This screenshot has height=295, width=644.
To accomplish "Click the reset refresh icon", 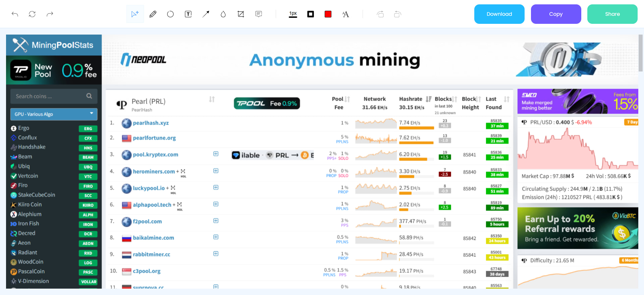I will pyautogui.click(x=32, y=14).
